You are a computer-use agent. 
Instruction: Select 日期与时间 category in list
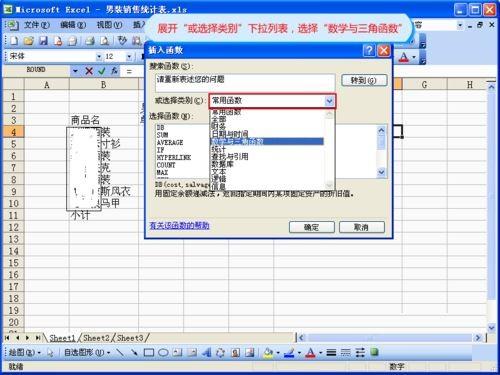(x=230, y=134)
